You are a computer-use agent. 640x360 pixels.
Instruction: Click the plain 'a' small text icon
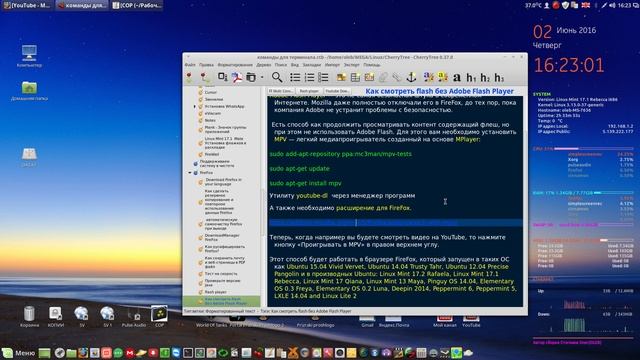[x=457, y=77]
